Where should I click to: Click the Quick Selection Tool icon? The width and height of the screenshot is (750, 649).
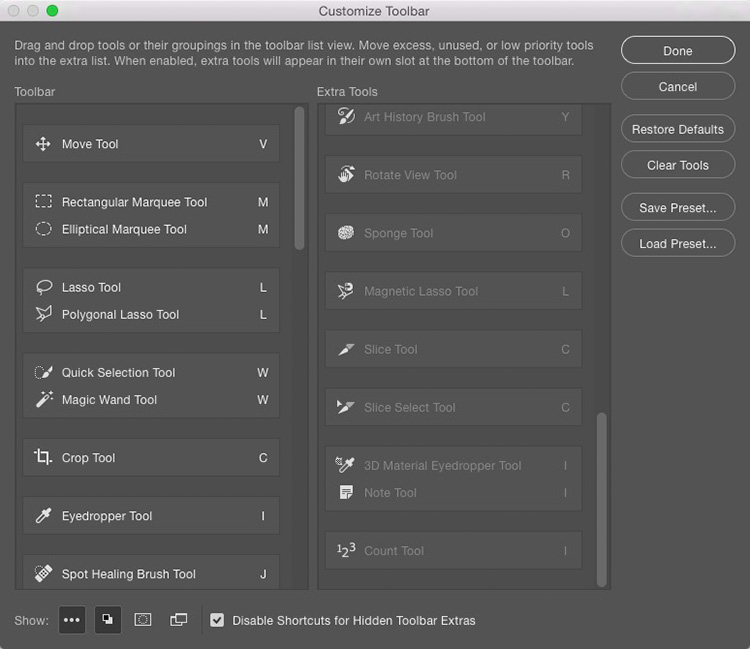(43, 372)
